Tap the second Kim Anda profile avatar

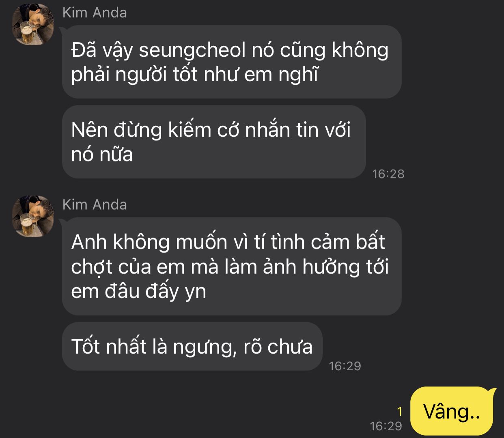point(33,216)
